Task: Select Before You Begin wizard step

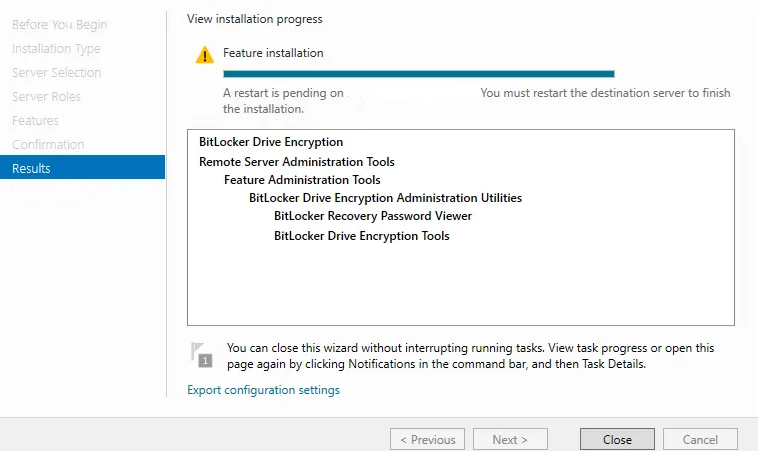Action: (x=59, y=24)
